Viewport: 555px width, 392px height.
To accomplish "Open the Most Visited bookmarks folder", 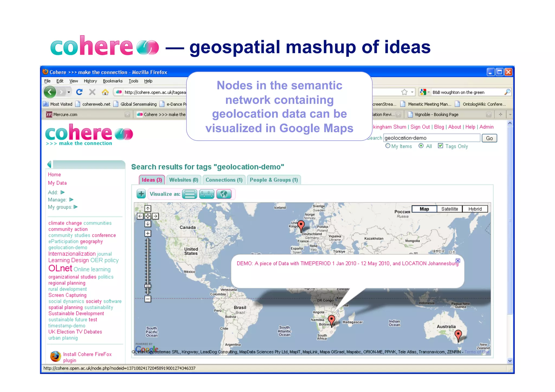I will [x=58, y=104].
